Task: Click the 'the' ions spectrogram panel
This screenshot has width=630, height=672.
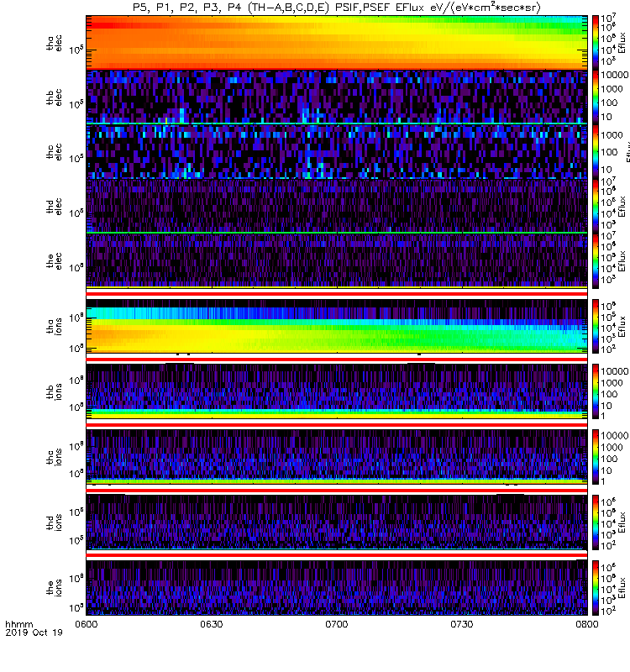Action: 337,587
